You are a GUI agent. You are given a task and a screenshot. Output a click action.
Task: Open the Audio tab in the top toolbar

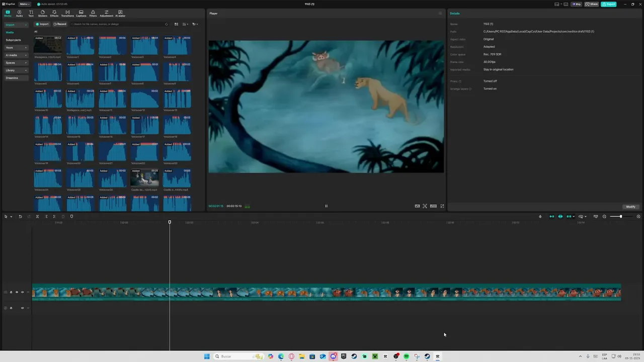click(x=19, y=13)
